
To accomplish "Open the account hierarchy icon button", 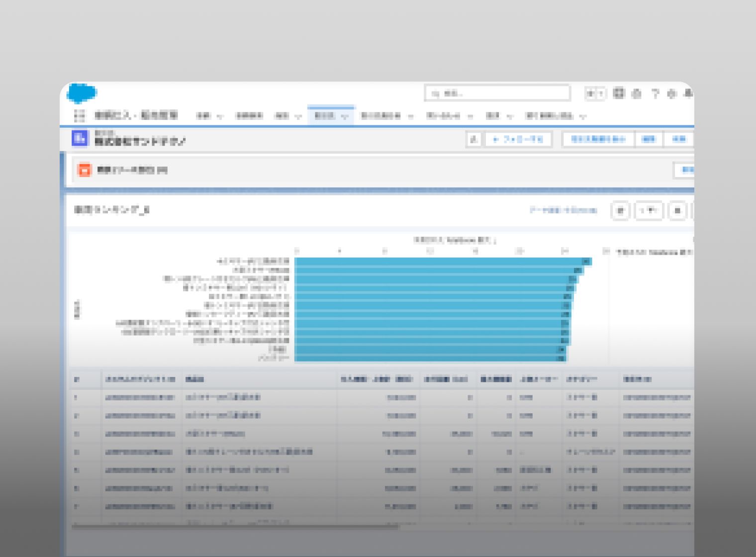I will 473,139.
